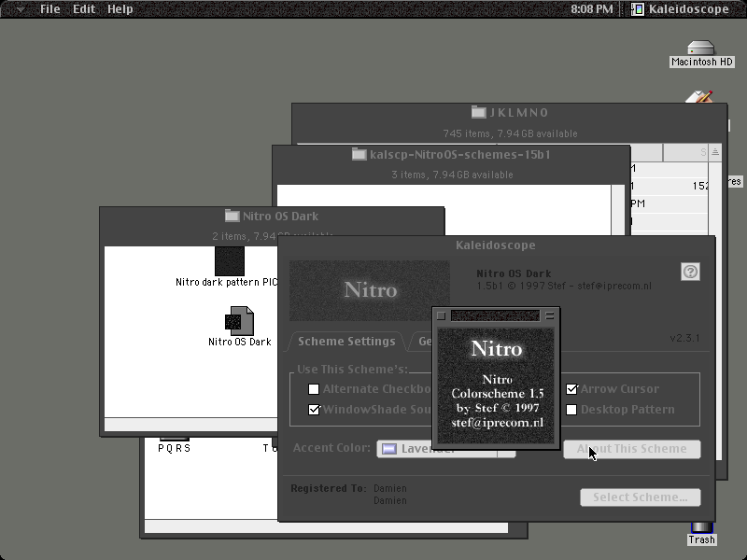
Task: Click the About This Scheme button
Action: coord(632,449)
